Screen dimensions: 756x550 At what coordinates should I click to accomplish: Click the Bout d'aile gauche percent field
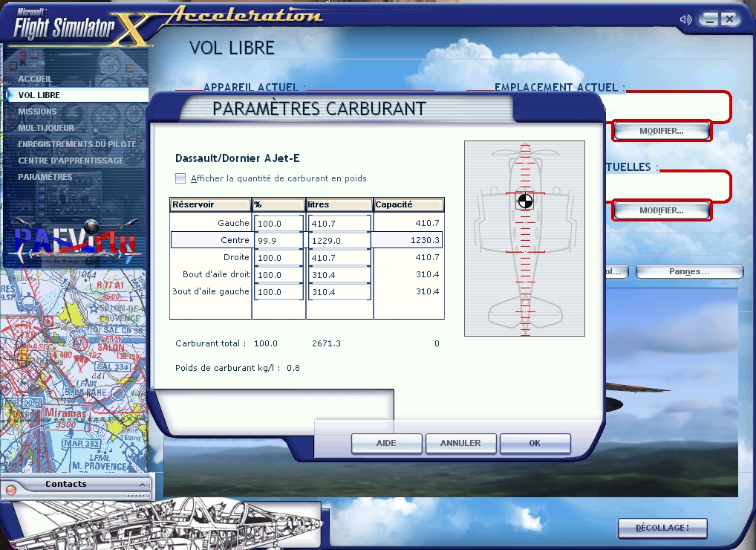click(x=278, y=292)
